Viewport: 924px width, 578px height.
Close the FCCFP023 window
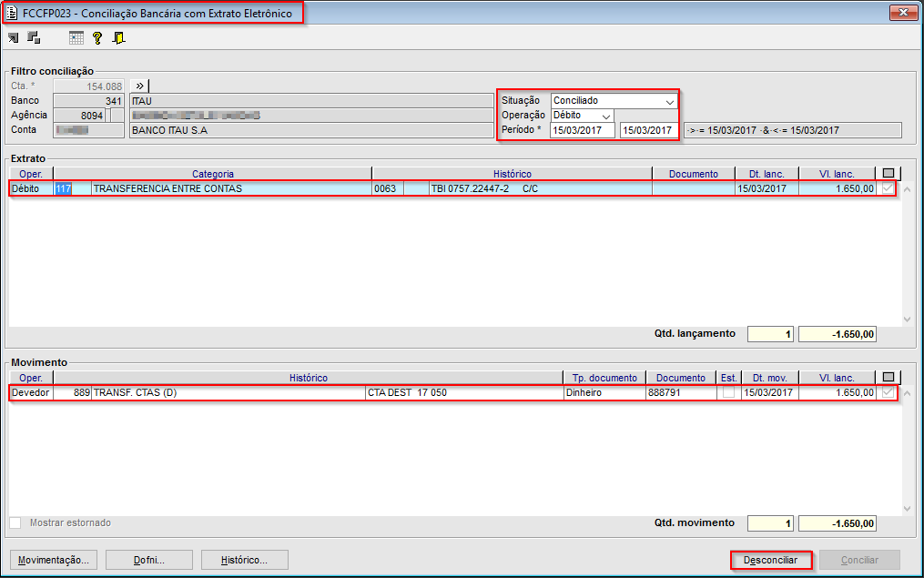tap(903, 13)
